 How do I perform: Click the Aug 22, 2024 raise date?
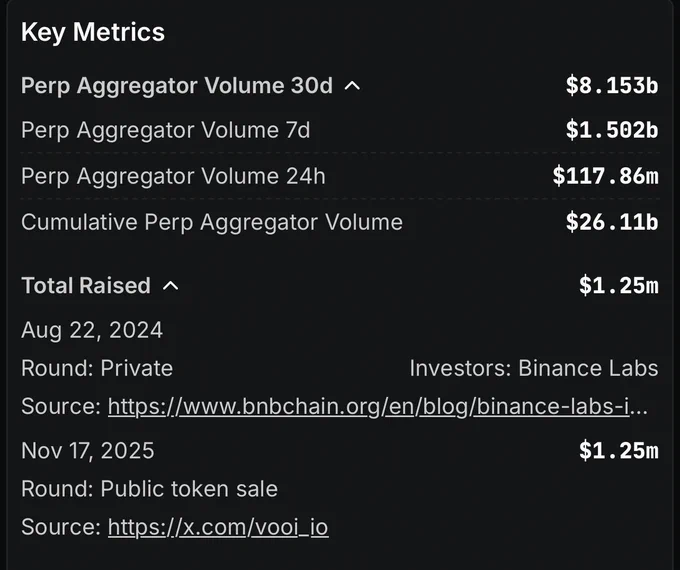pos(92,330)
